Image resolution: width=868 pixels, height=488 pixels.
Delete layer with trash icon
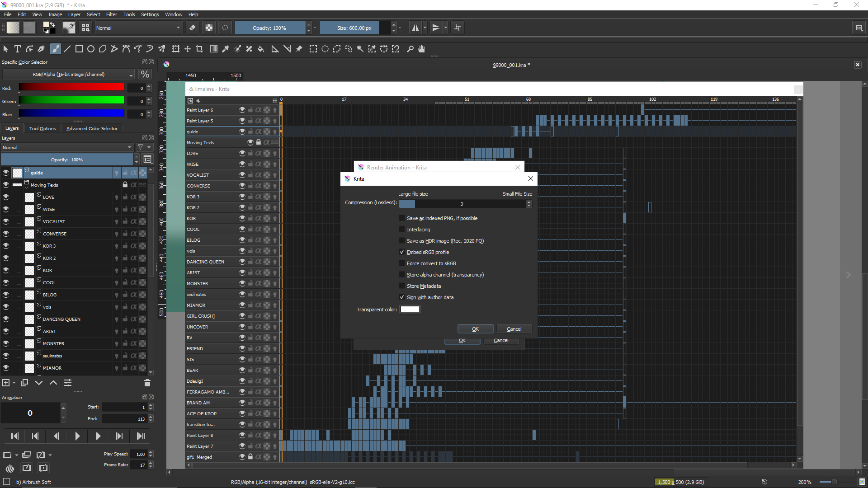(x=147, y=383)
